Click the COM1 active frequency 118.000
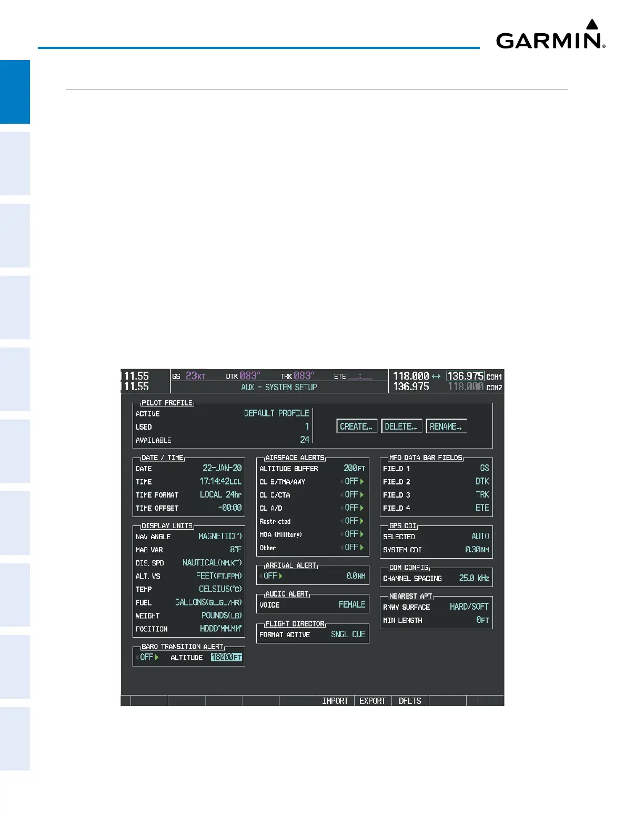 [x=411, y=376]
